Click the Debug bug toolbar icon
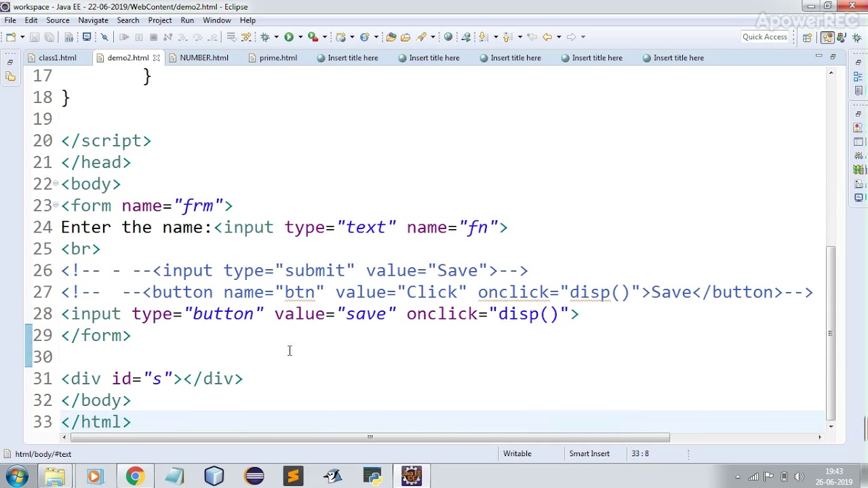 click(x=265, y=37)
